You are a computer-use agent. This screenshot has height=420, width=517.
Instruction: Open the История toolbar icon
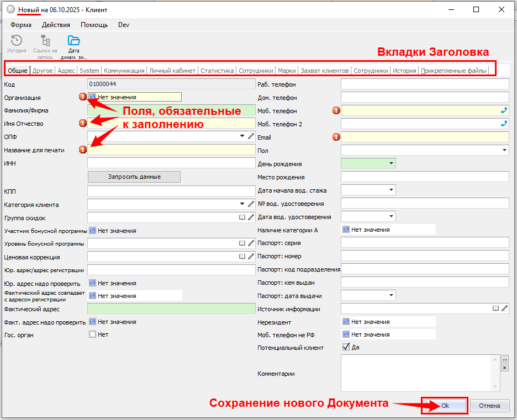tap(17, 41)
